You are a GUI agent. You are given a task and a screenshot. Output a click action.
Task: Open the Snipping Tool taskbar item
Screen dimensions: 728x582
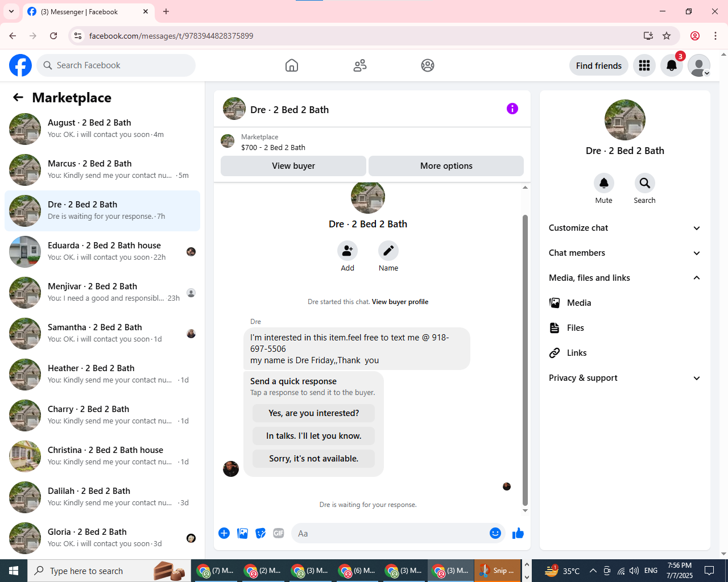click(x=498, y=571)
